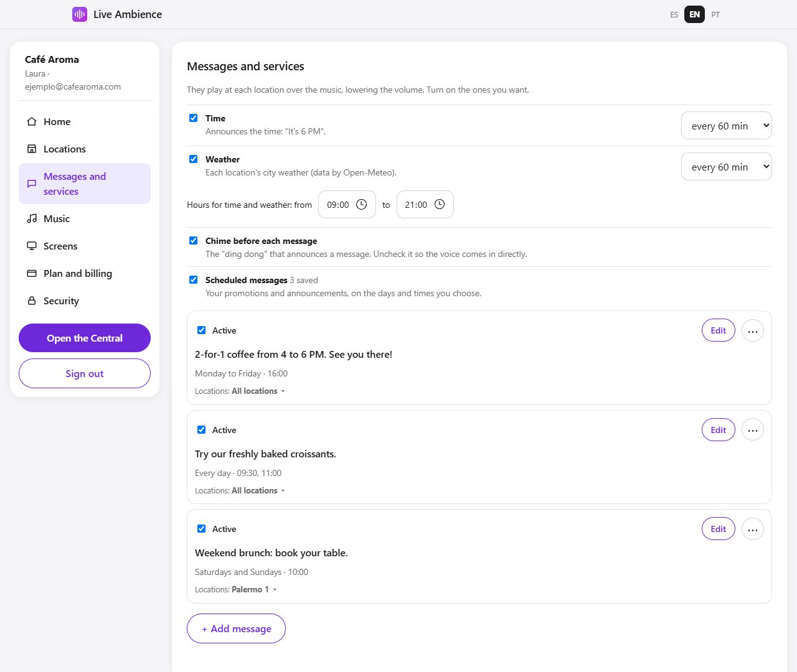Uncheck the Weather service checkbox
Image resolution: width=797 pixels, height=672 pixels.
(194, 159)
